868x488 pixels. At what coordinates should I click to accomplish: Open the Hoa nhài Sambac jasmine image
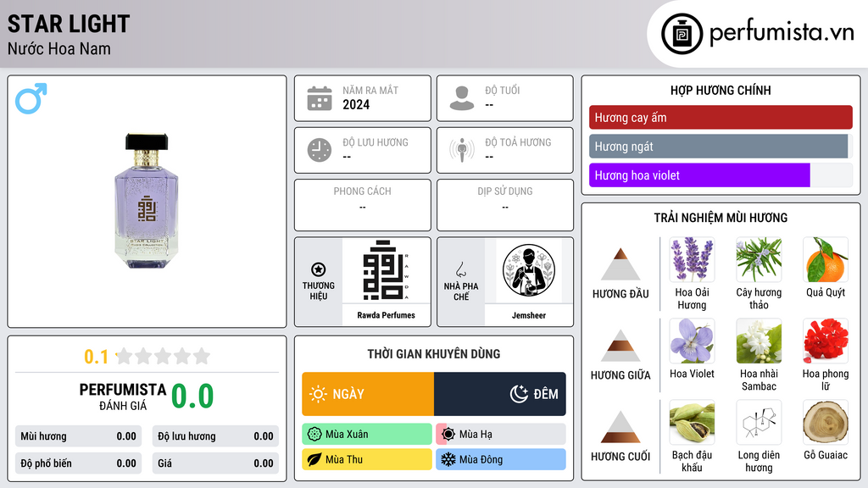[x=759, y=341]
